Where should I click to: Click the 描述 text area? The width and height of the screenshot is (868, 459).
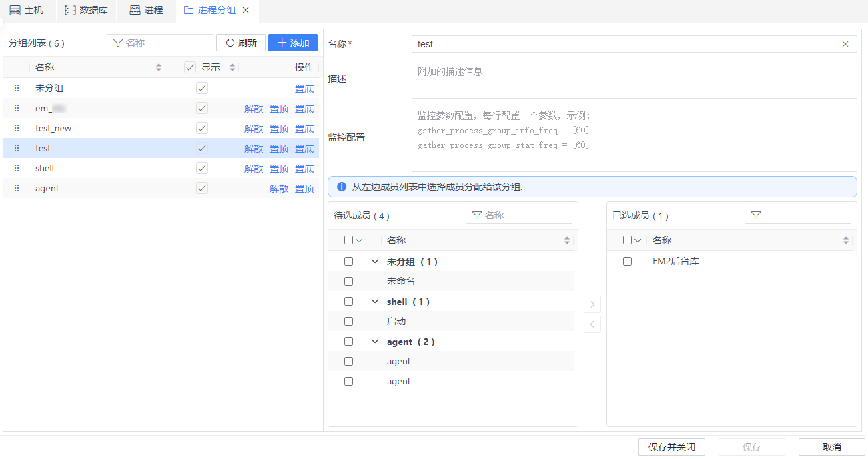tap(634, 79)
